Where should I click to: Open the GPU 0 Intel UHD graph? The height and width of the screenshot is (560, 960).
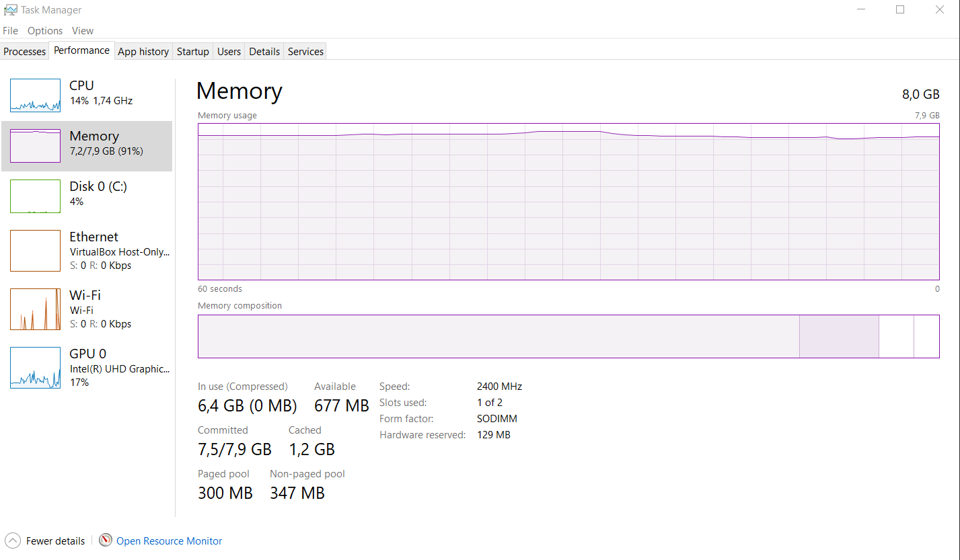[x=35, y=368]
